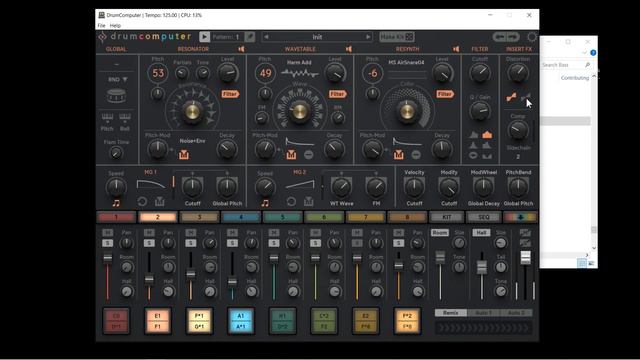Toggle the Hall reverb button
Screen dimensions: 640x360
pyautogui.click(x=482, y=233)
